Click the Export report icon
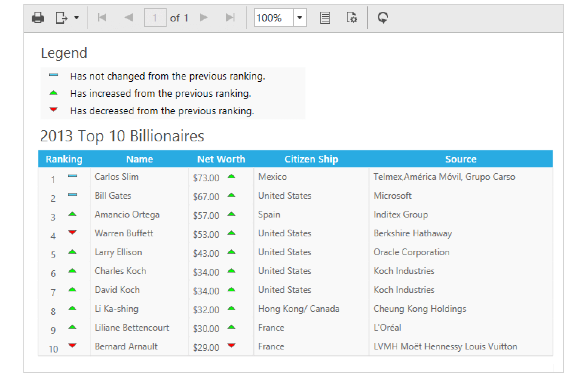The height and width of the screenshot is (377, 588). click(61, 18)
